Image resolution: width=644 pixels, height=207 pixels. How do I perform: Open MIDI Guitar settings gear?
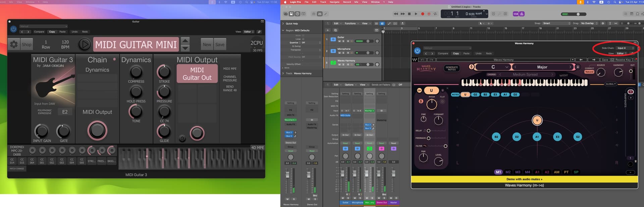click(x=14, y=44)
